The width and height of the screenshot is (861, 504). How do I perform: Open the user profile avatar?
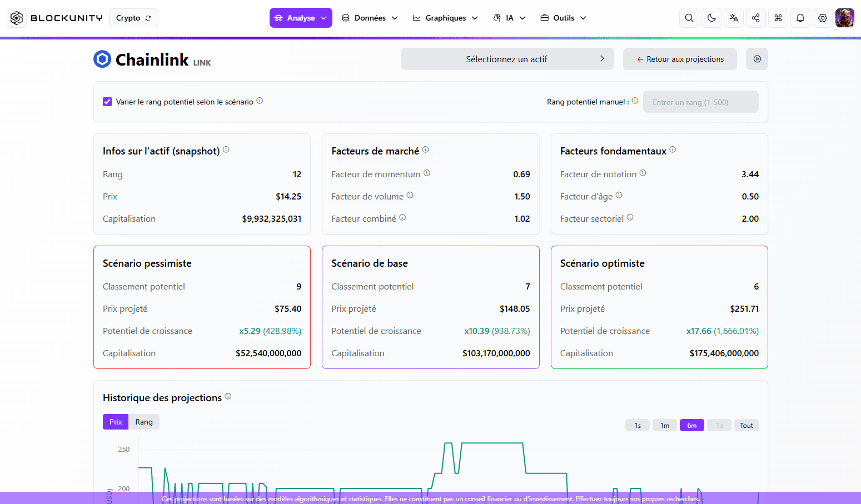click(x=845, y=18)
